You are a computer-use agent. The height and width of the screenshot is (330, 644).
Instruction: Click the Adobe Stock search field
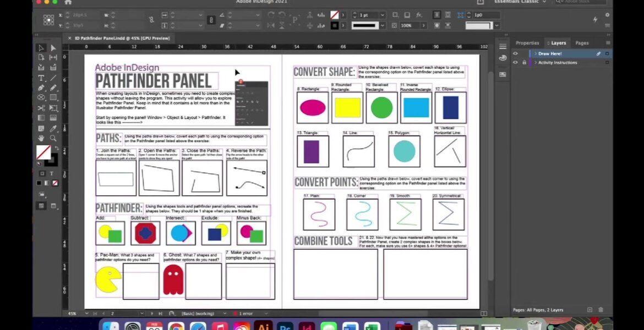(x=582, y=2)
